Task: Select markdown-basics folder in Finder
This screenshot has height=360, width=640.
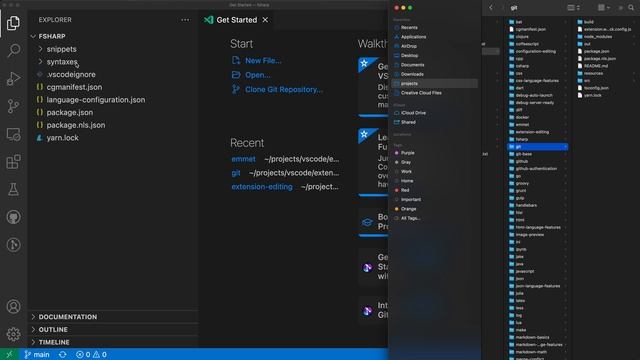Action: click(532, 338)
